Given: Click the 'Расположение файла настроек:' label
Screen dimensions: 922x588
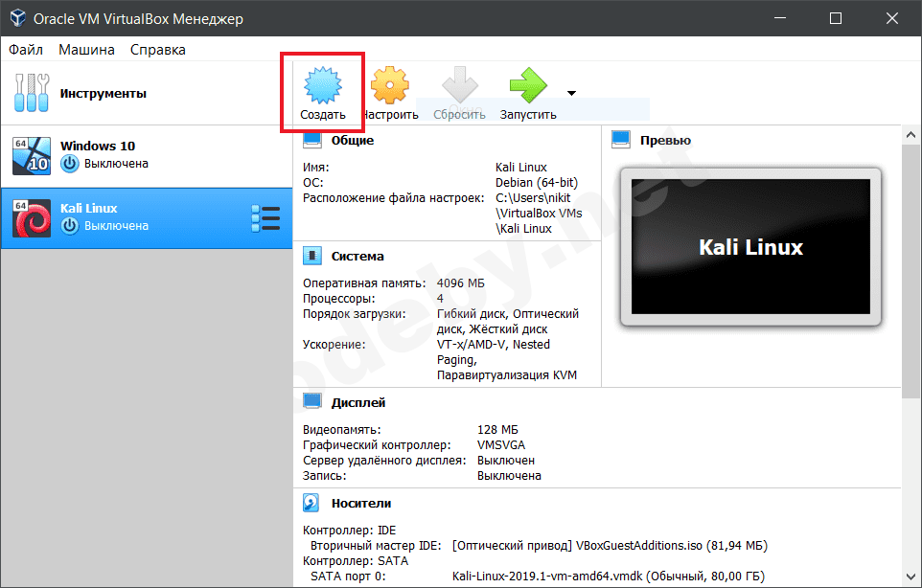Looking at the screenshot, I should pos(393,198).
